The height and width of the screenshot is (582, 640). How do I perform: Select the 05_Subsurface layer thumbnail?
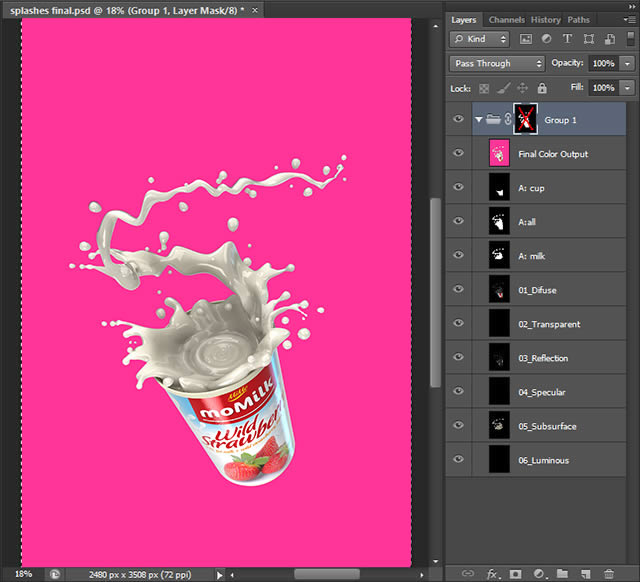coord(499,425)
